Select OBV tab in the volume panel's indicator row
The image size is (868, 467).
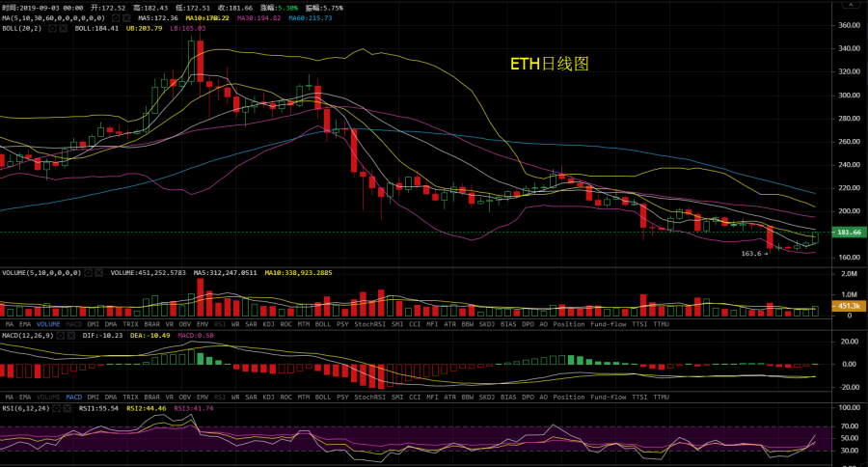tap(185, 324)
